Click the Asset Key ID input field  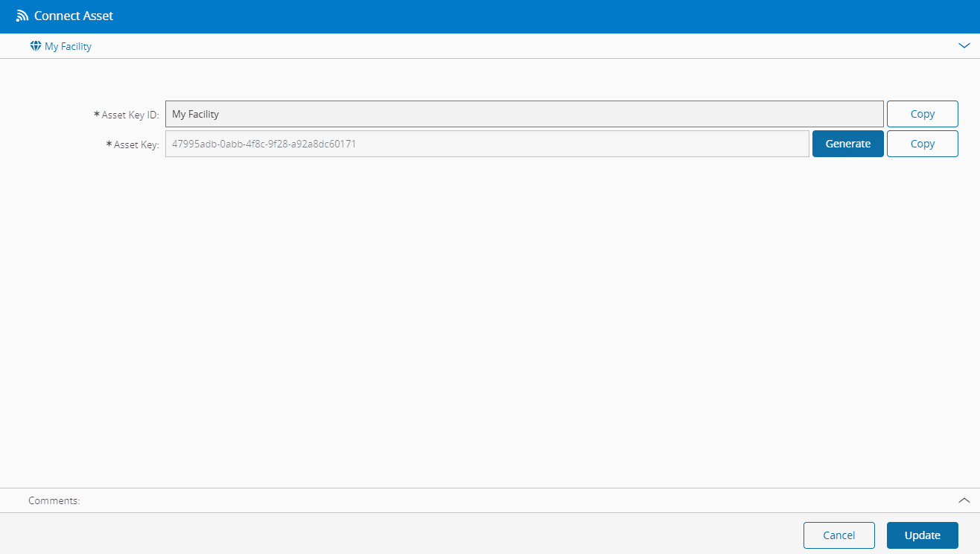click(524, 114)
